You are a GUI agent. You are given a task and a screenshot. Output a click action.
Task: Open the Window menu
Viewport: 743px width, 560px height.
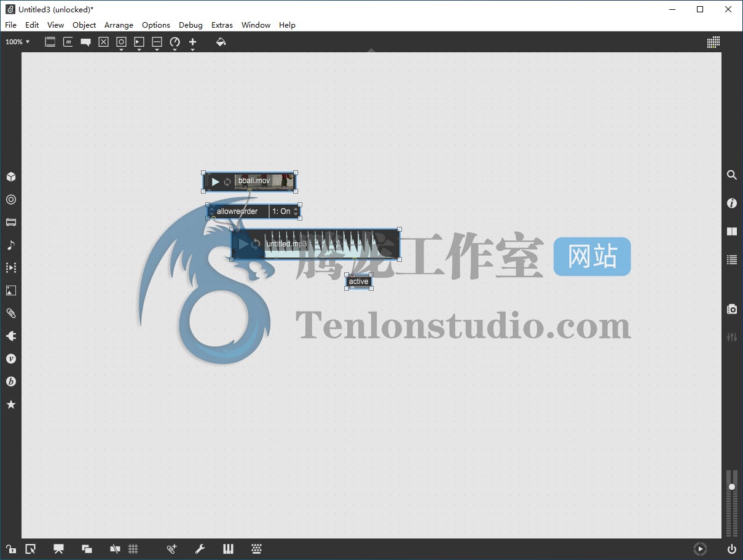(256, 25)
